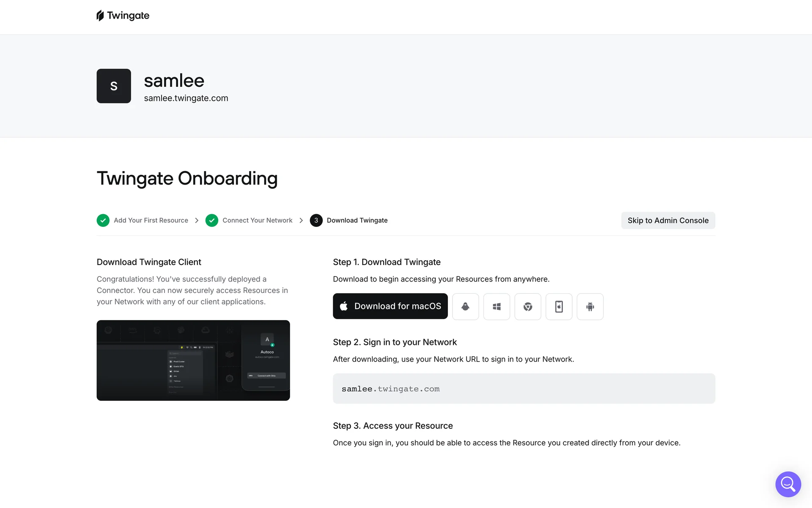Screen dimensions: 812x508
Task: Click the step 3 number badge
Action: pyautogui.click(x=316, y=220)
